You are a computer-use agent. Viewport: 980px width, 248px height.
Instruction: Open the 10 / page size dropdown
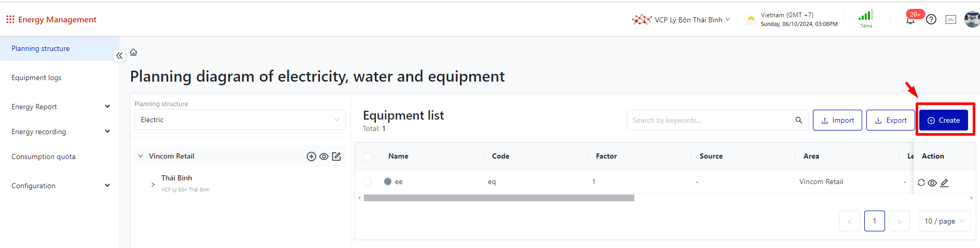coord(944,221)
